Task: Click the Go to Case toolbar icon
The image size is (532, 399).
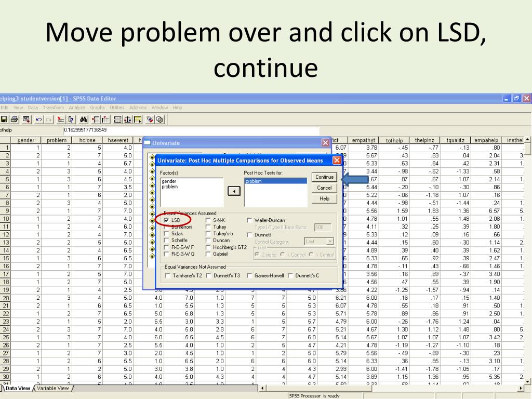Action: click(61, 119)
